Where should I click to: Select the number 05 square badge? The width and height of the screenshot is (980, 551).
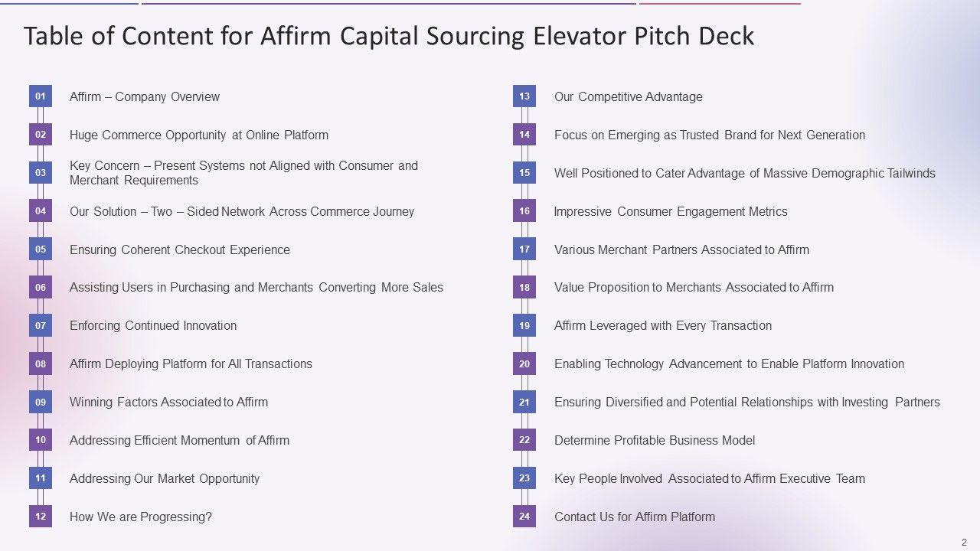[x=41, y=249]
